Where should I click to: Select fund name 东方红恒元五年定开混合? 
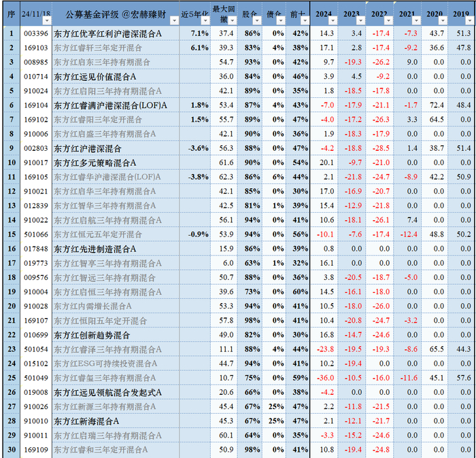point(98,234)
